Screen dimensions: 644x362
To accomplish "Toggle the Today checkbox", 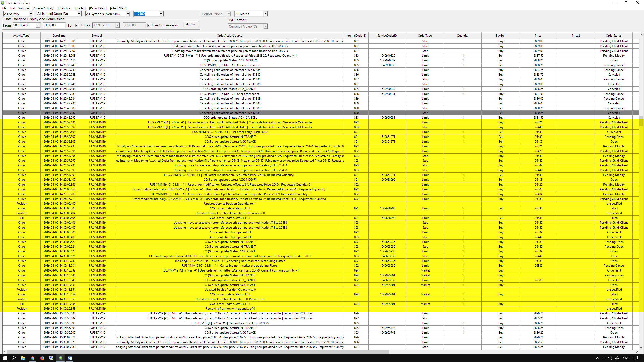I will [77, 25].
